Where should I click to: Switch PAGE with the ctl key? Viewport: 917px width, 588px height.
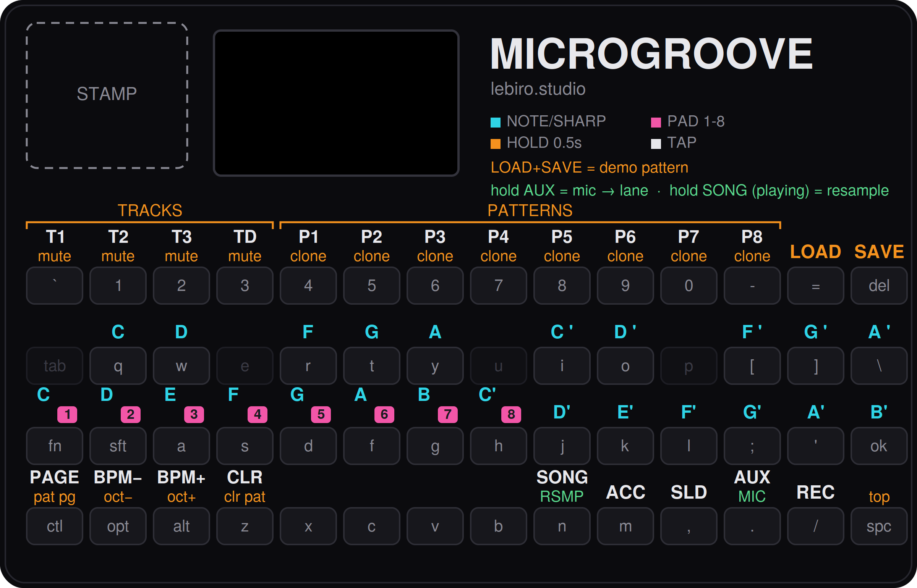point(55,526)
